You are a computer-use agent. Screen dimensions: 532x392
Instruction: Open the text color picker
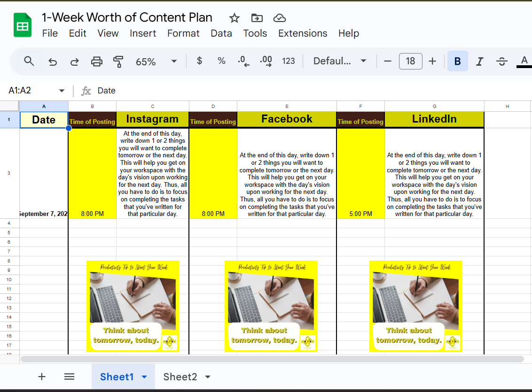point(524,61)
